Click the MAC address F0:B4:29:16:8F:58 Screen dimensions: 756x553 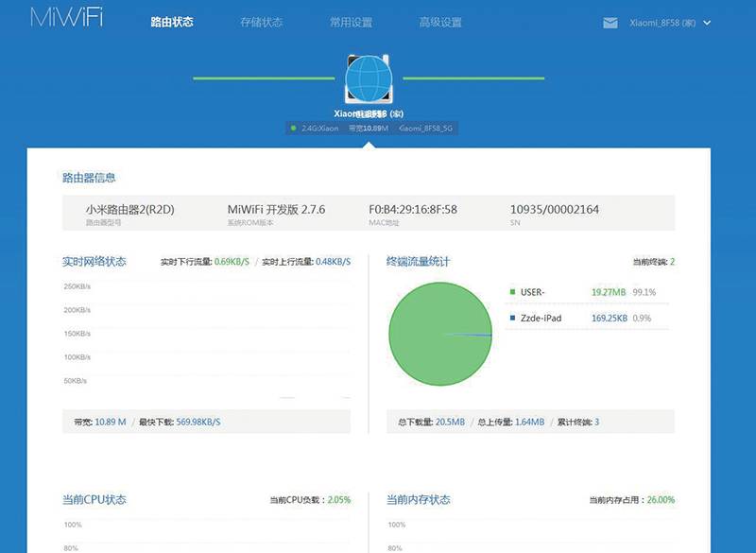pos(413,210)
